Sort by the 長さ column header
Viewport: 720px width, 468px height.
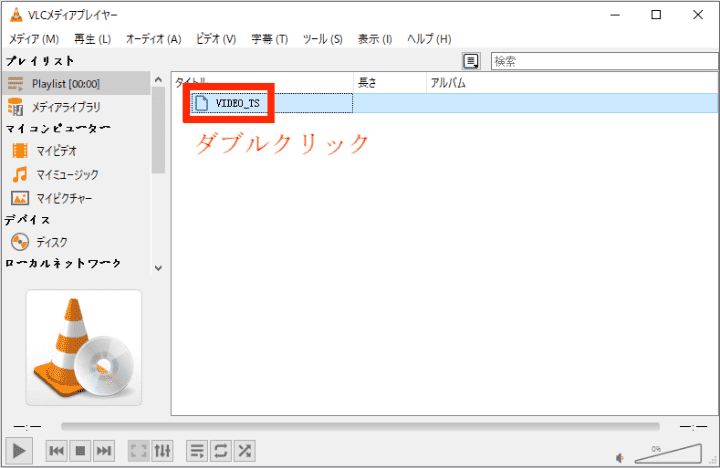tap(390, 83)
